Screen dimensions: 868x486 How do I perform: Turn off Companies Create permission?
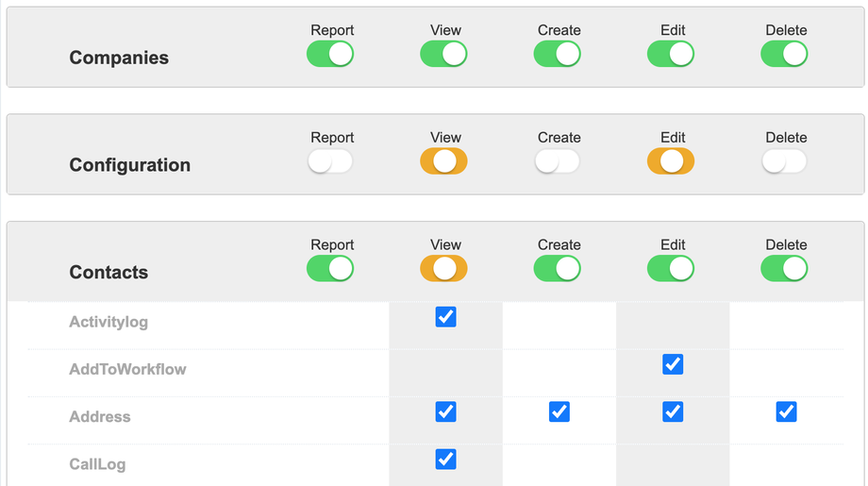[557, 54]
